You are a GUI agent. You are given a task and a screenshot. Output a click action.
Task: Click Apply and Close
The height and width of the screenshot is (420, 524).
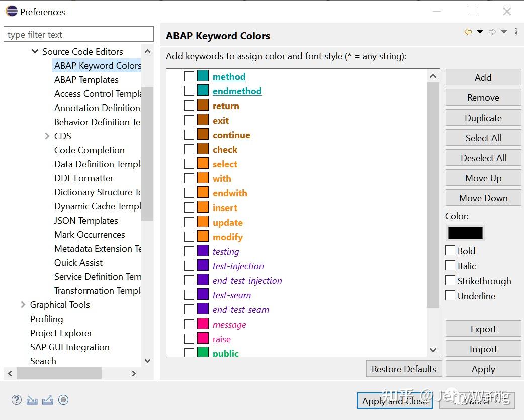click(394, 401)
